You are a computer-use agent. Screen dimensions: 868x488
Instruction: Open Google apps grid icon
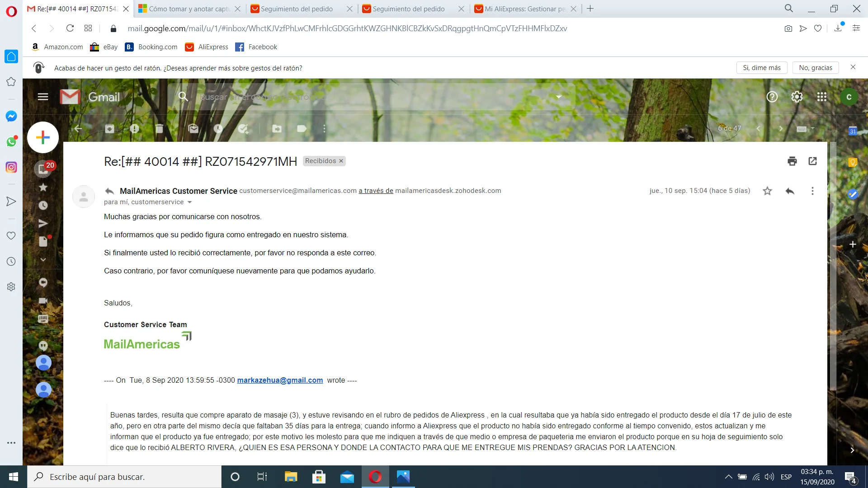[x=821, y=97]
